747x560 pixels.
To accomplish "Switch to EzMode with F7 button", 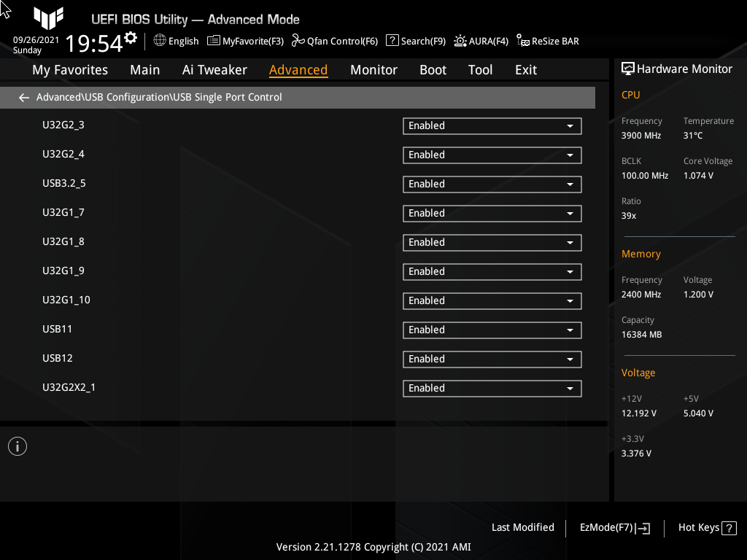I will pyautogui.click(x=614, y=527).
